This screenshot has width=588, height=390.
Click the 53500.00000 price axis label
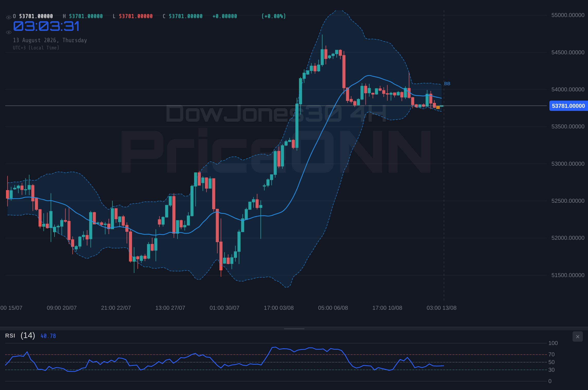(x=568, y=127)
